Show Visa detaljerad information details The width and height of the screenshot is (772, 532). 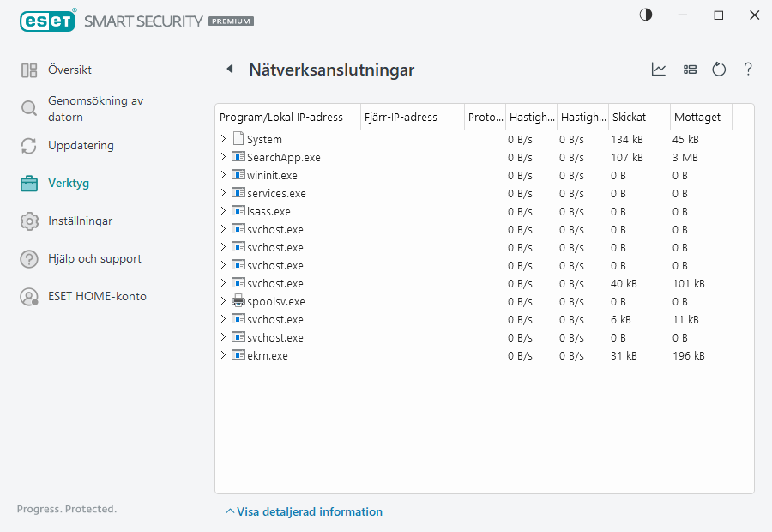coord(305,511)
